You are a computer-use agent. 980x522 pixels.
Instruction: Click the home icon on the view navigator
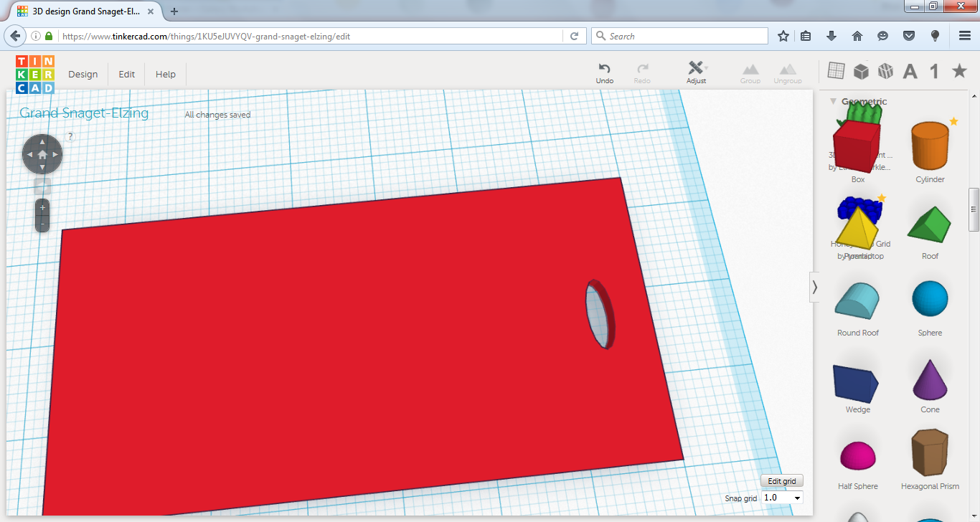click(42, 153)
